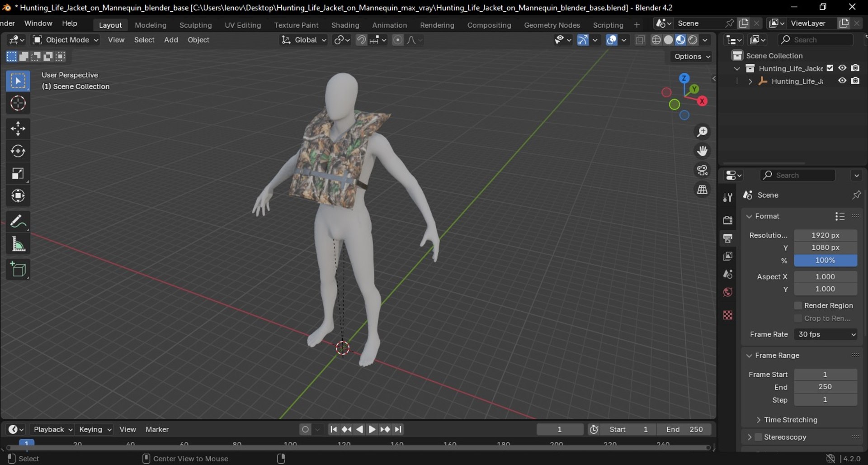Toggle viewport overlays display
The image size is (868, 465).
(x=612, y=40)
